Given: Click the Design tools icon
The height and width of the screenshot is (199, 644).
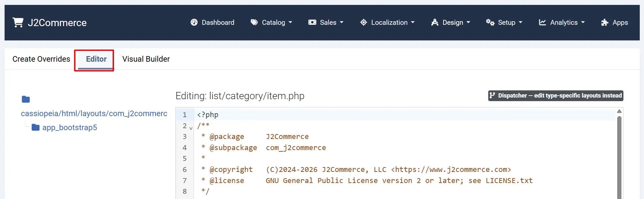Looking at the screenshot, I should tap(435, 22).
